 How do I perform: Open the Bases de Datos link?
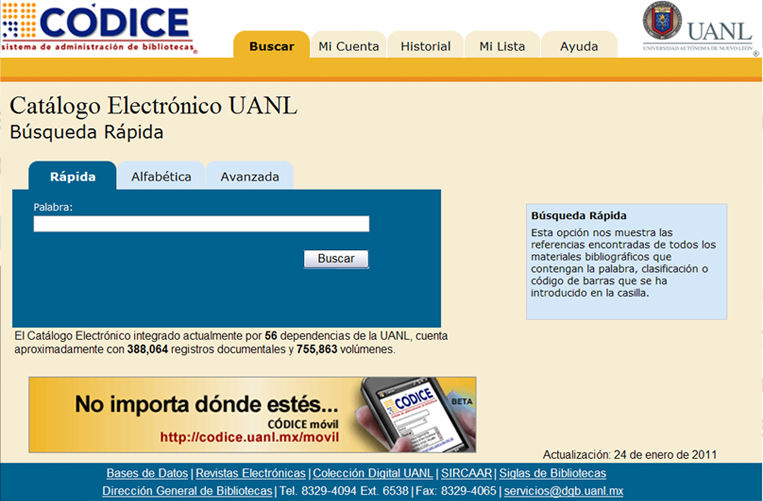click(x=148, y=473)
